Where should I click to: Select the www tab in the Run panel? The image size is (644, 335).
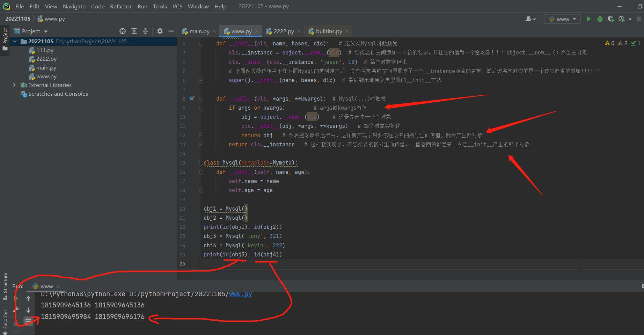46,286
